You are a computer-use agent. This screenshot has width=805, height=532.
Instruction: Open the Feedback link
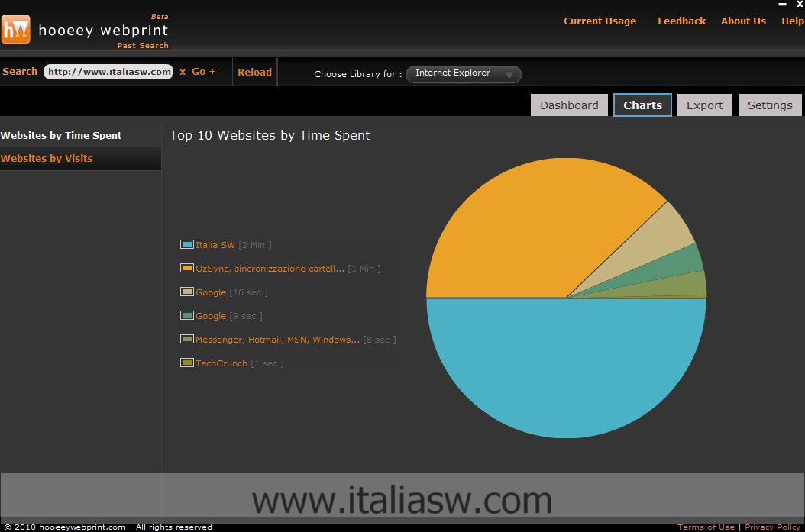(681, 21)
